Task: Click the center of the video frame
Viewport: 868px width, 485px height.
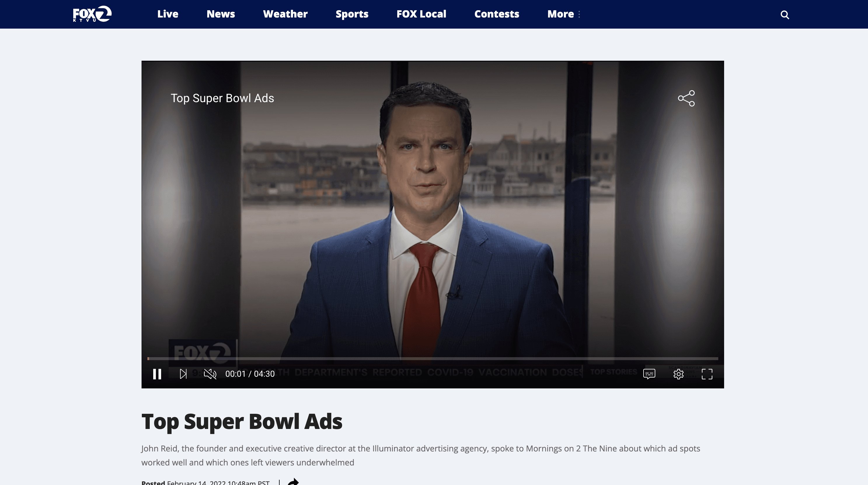Action: pos(433,224)
